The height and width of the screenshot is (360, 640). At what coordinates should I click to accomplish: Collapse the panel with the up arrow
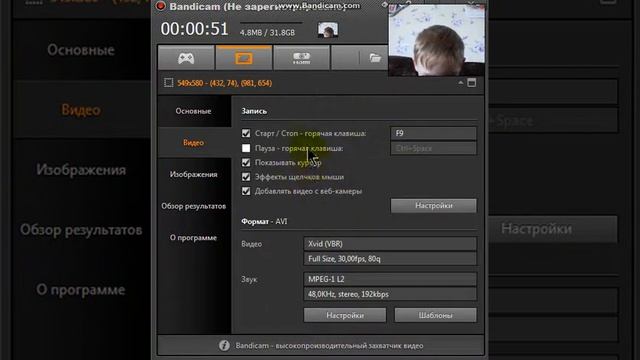pos(460,83)
